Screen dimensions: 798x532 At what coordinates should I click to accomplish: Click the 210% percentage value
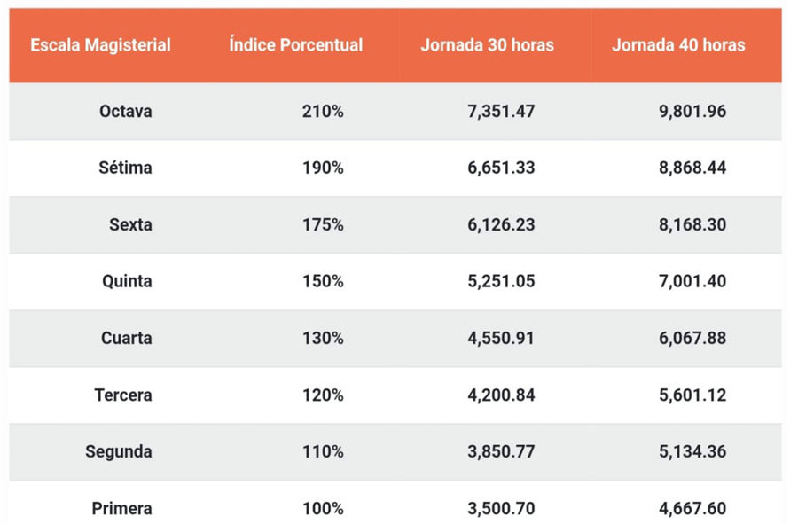click(x=323, y=111)
